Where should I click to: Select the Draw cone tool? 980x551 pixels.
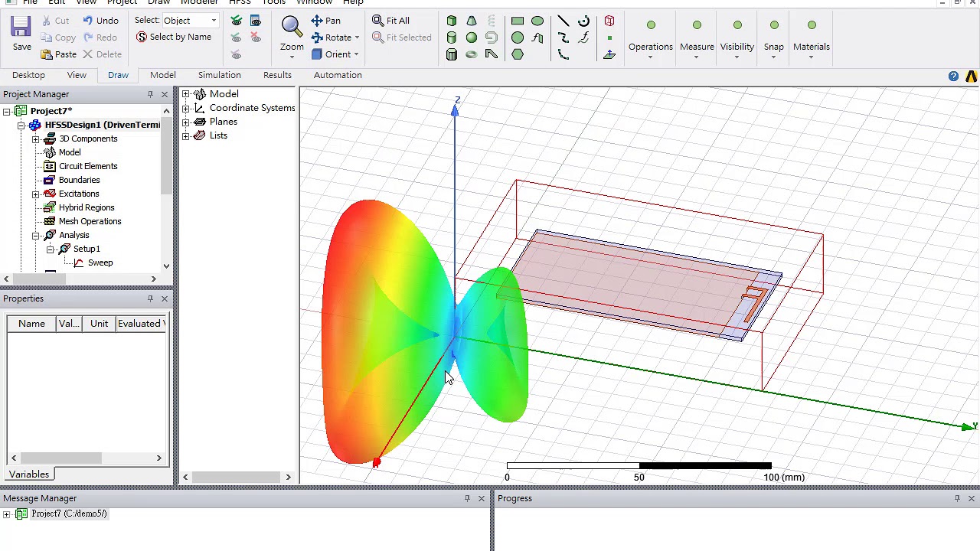tap(472, 21)
